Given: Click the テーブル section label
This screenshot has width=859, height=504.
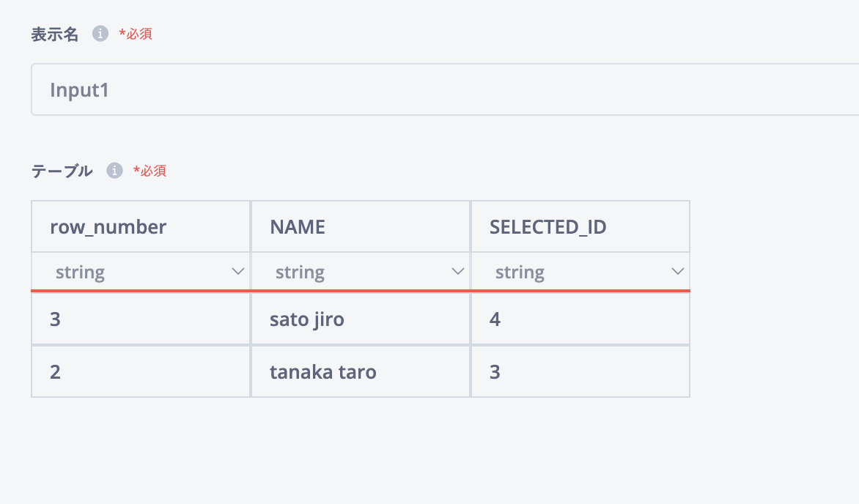Looking at the screenshot, I should [62, 171].
